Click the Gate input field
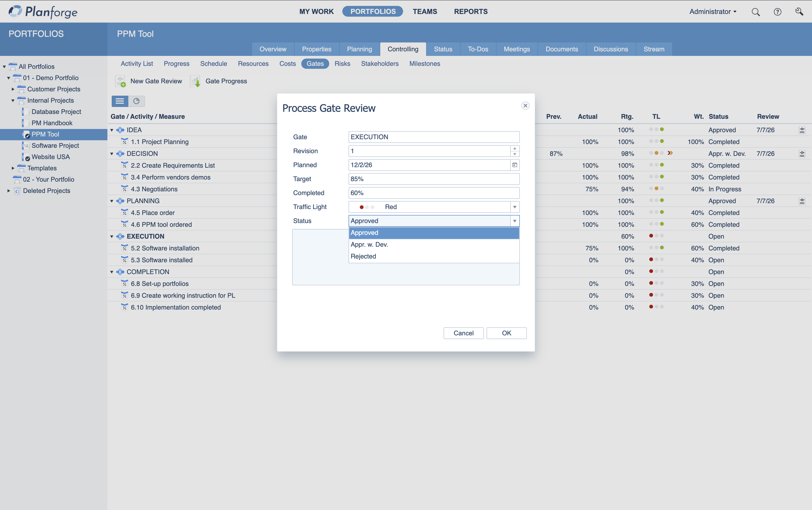 tap(434, 137)
